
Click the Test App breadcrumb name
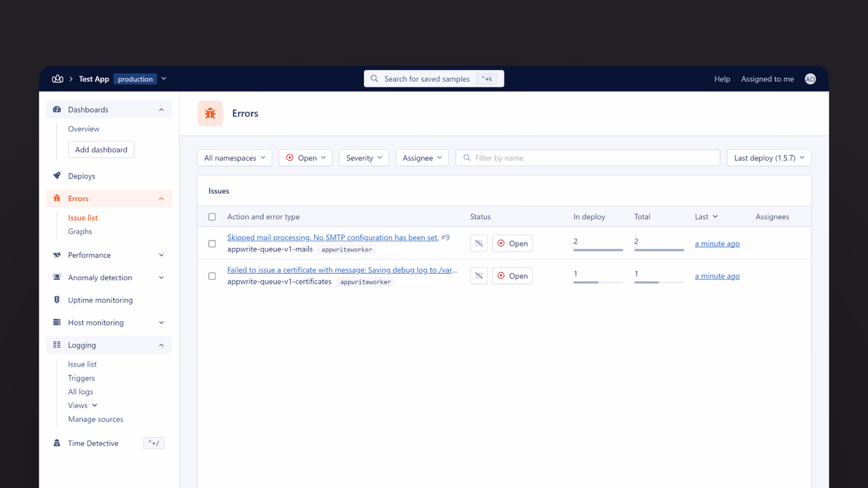tap(94, 79)
